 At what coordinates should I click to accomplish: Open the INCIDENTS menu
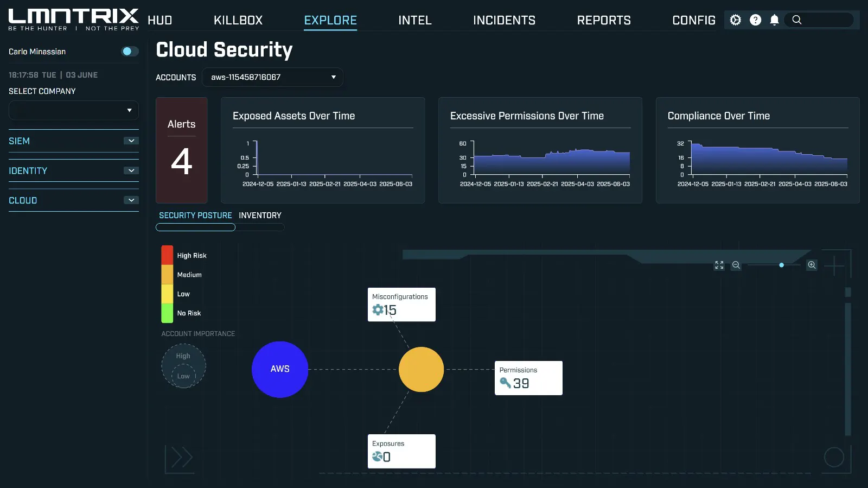[504, 20]
